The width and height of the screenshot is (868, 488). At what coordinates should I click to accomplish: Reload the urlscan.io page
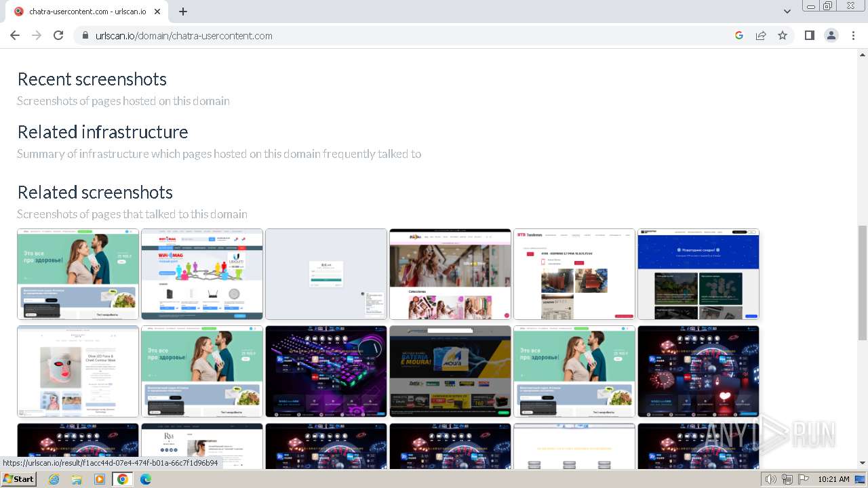click(x=58, y=35)
